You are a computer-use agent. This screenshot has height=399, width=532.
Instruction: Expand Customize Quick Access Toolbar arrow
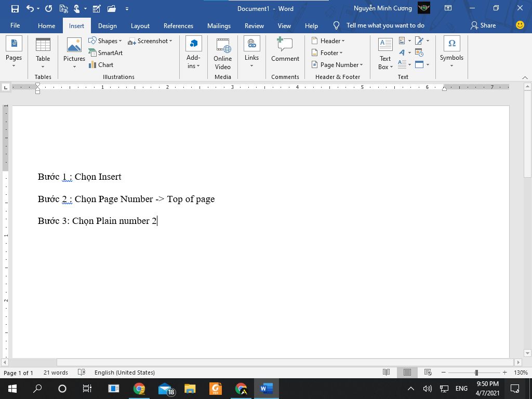coord(127,9)
